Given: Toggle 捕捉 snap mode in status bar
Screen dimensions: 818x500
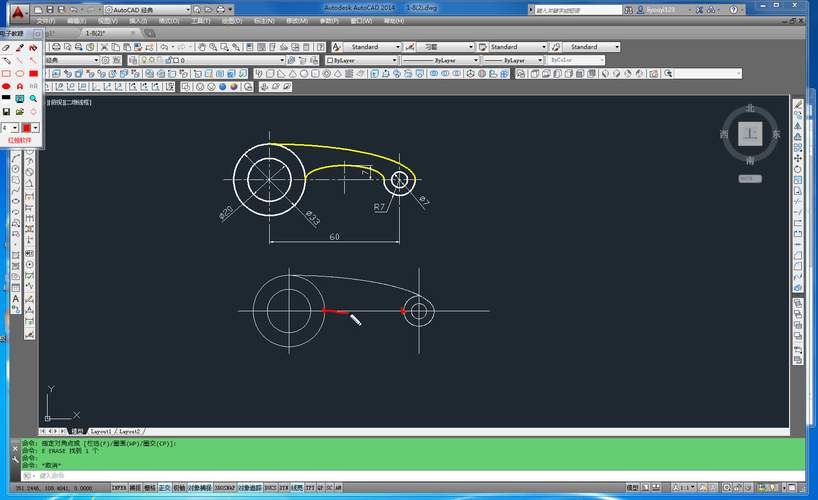Looking at the screenshot, I should pos(135,487).
